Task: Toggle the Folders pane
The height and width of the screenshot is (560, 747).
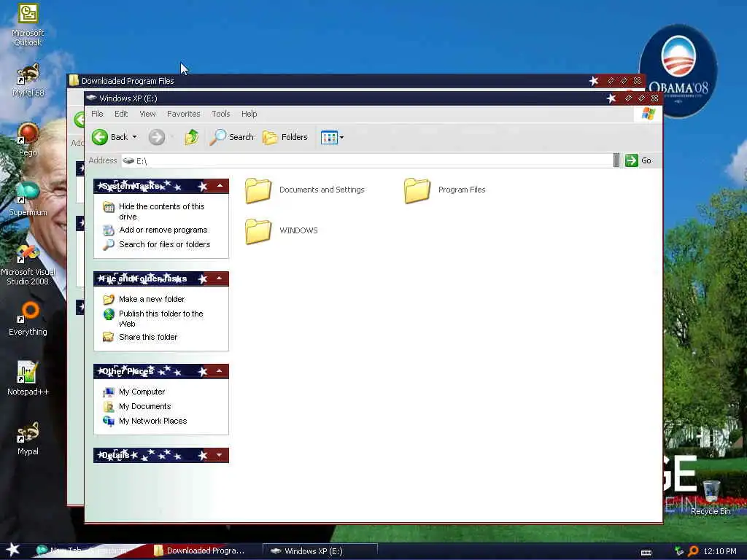Action: coord(285,137)
